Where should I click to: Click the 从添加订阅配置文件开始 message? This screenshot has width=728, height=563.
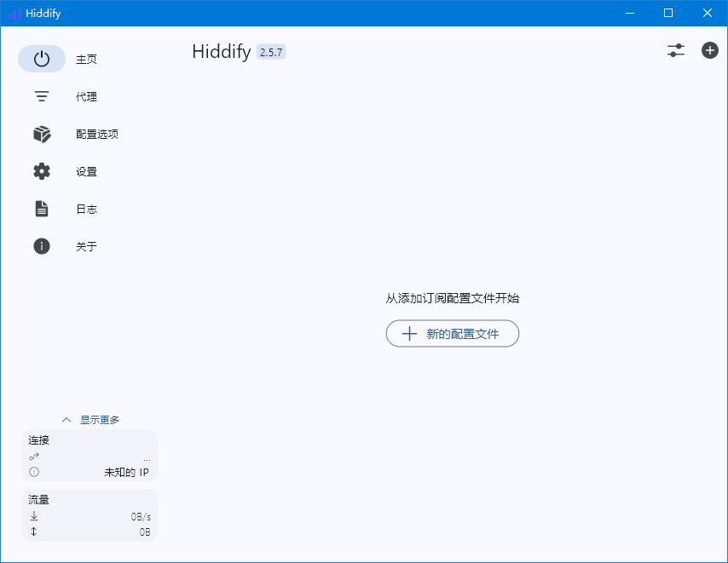[452, 298]
